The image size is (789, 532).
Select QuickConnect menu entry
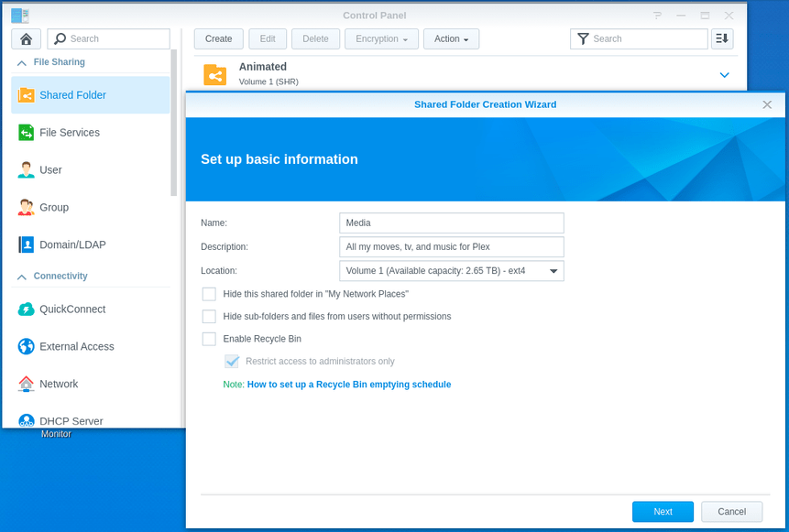tap(91, 309)
